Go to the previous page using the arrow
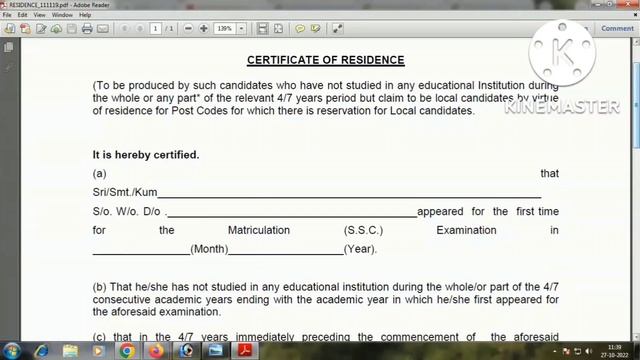640x360 pixels. point(125,29)
